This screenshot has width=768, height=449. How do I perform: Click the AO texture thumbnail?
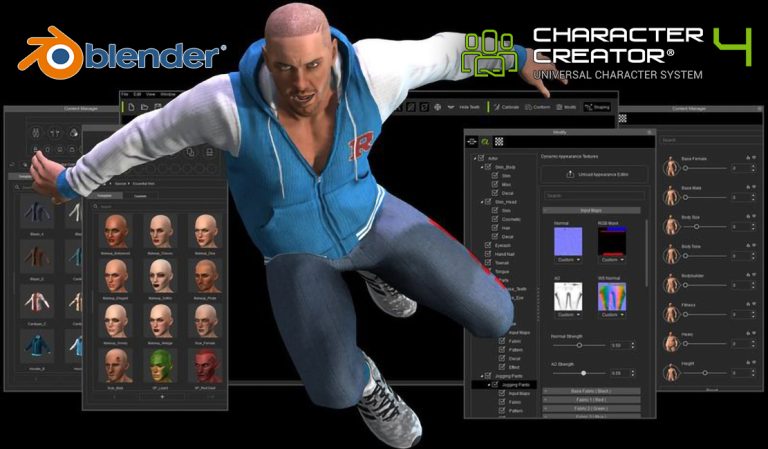pos(568,297)
